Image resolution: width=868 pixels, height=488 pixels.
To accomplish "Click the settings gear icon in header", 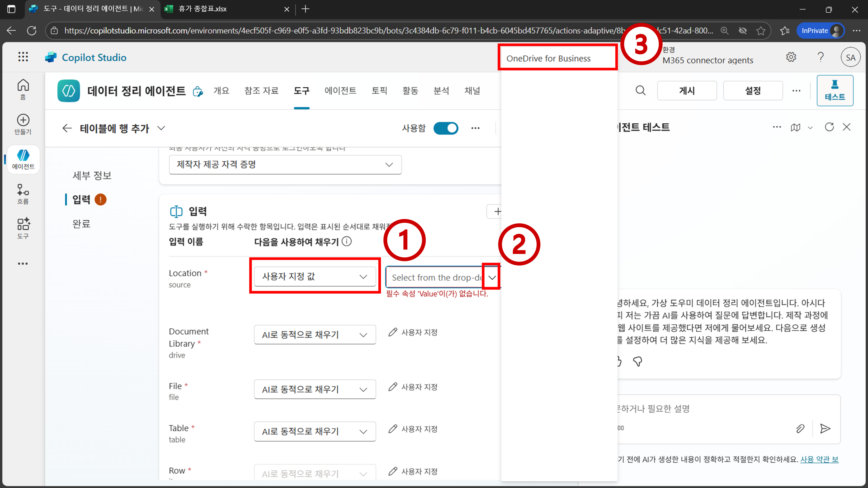I will (x=791, y=57).
